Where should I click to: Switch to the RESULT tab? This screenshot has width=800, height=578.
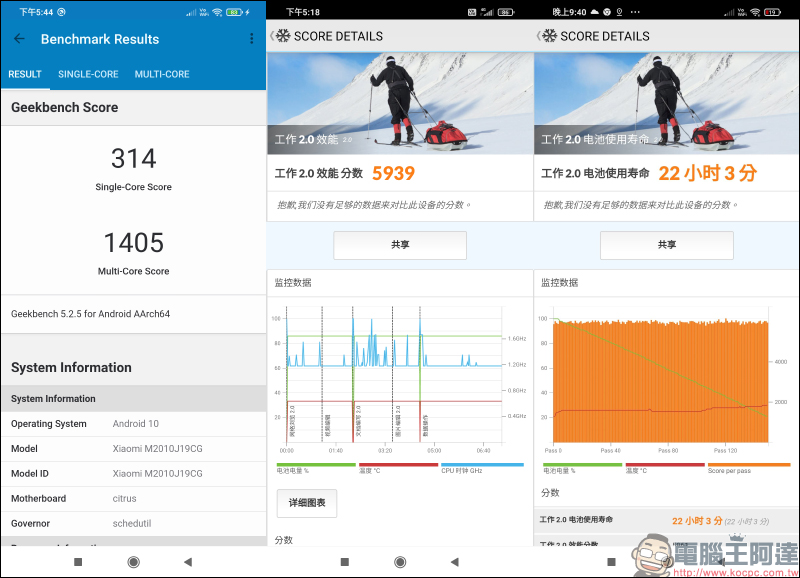(25, 74)
